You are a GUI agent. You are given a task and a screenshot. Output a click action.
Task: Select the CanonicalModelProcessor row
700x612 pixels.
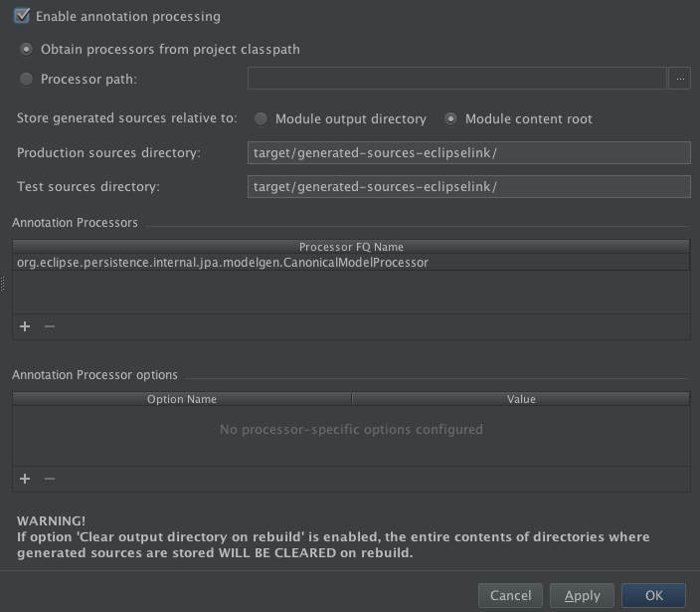[x=351, y=263]
